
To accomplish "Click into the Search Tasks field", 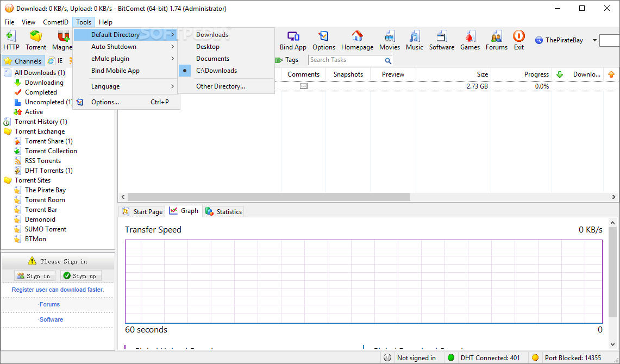I will [346, 60].
